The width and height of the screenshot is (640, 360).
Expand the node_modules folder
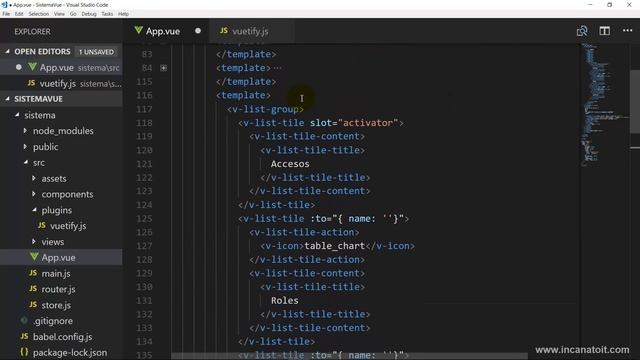coord(25,131)
